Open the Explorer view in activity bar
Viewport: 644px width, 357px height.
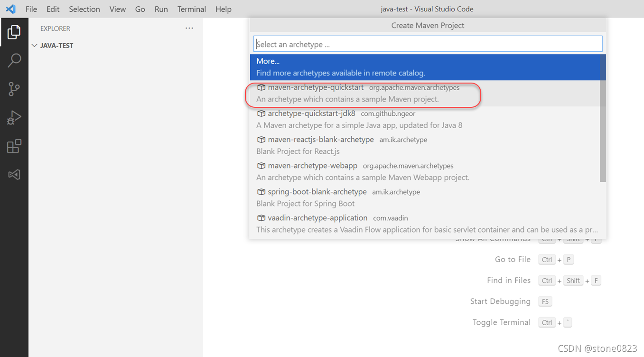tap(14, 32)
